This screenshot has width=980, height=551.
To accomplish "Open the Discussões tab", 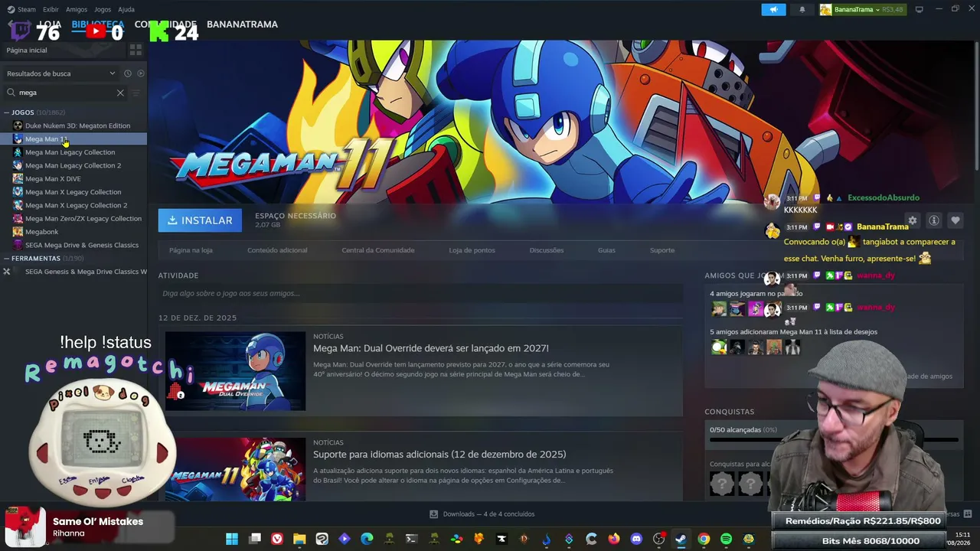I will 547,250.
